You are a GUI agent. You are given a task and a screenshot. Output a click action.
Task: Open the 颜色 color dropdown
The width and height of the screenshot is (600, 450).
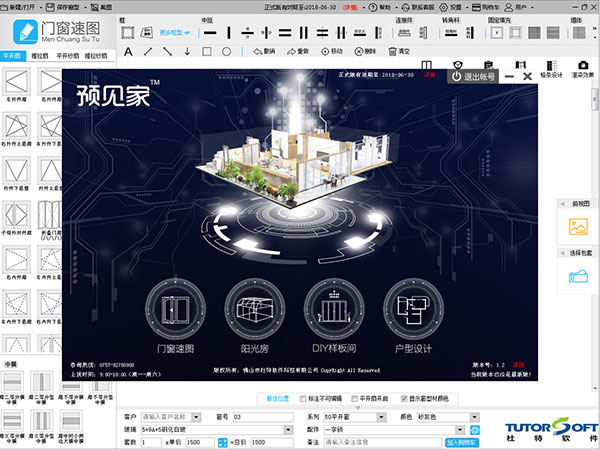point(474,417)
